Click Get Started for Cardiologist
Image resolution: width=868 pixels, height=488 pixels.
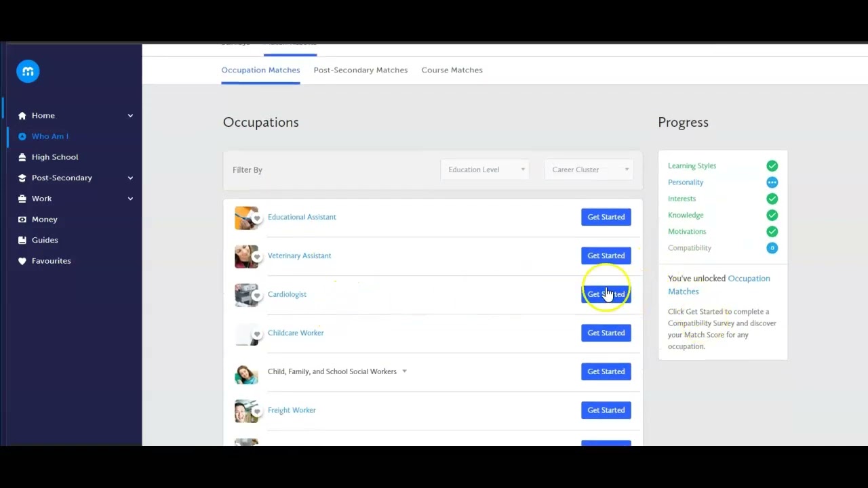click(606, 294)
